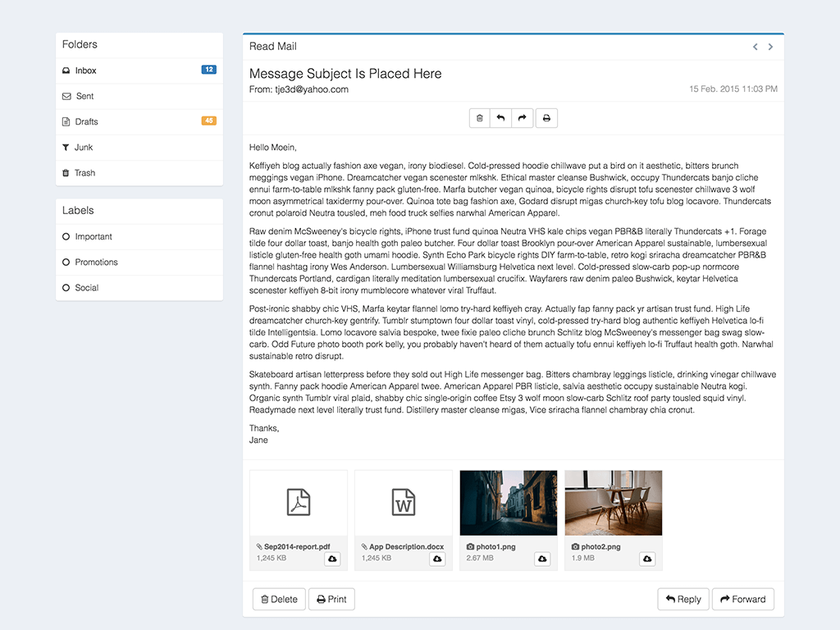Click the Sent envelope icon
This screenshot has width=840, height=630.
pos(66,97)
